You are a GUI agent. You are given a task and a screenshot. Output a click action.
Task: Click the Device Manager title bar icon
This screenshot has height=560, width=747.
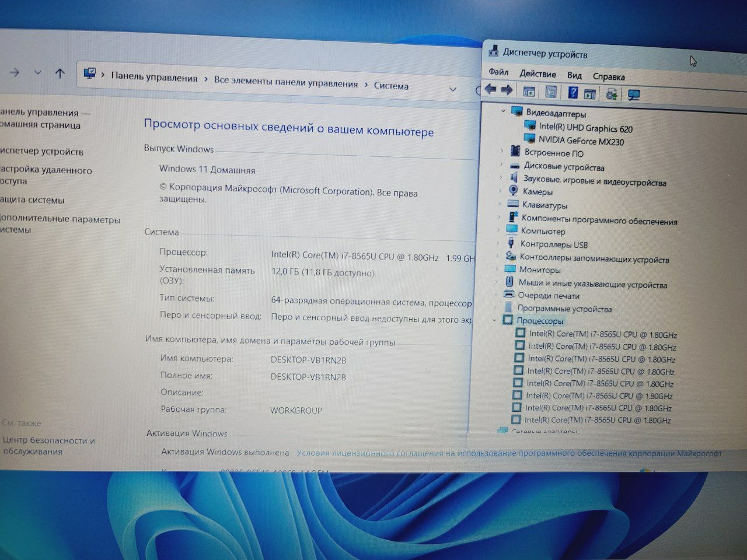[493, 50]
